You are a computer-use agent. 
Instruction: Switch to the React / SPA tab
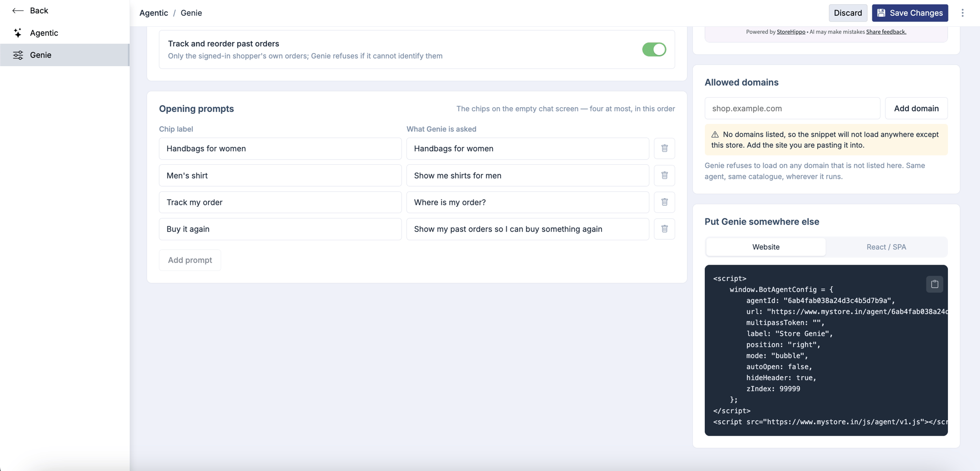[886, 247]
